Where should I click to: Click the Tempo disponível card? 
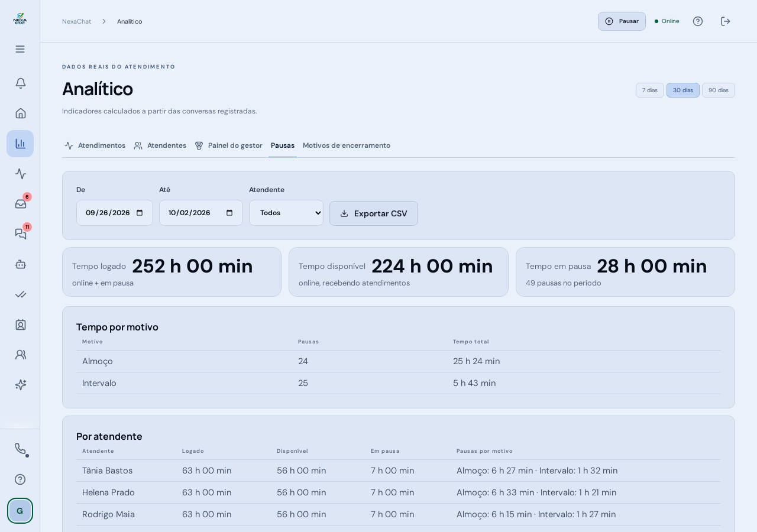399,272
